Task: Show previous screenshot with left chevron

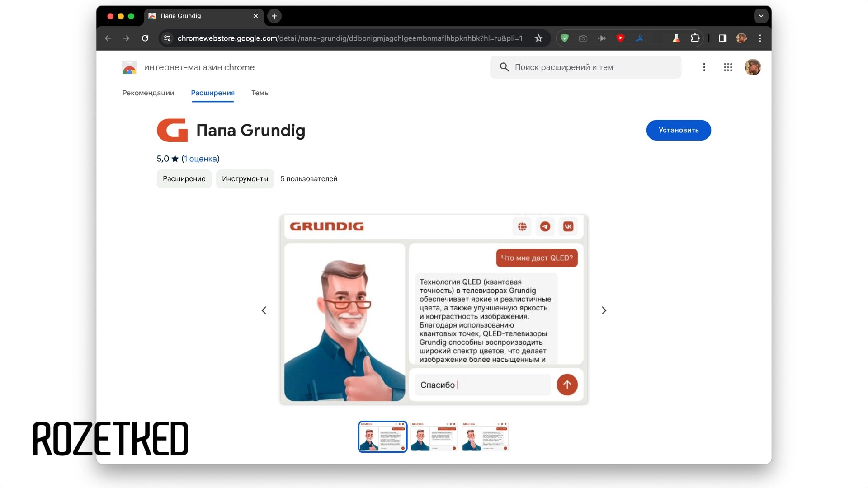Action: [264, 310]
